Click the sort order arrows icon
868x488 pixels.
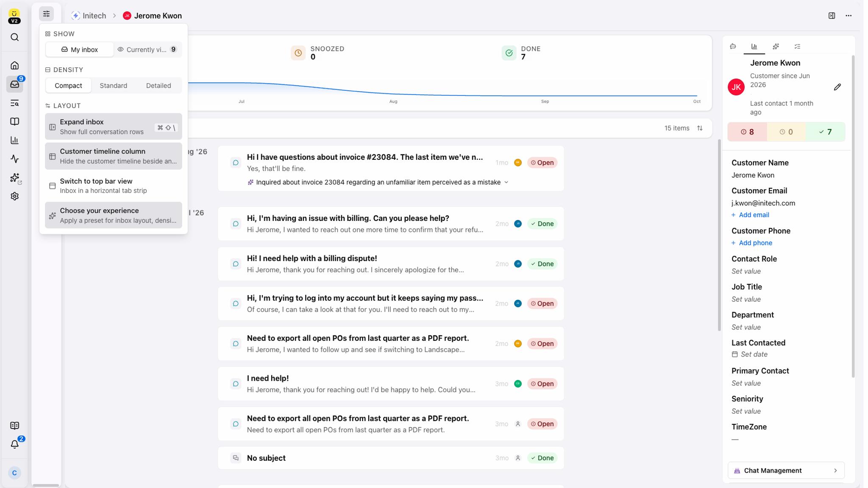(x=700, y=128)
